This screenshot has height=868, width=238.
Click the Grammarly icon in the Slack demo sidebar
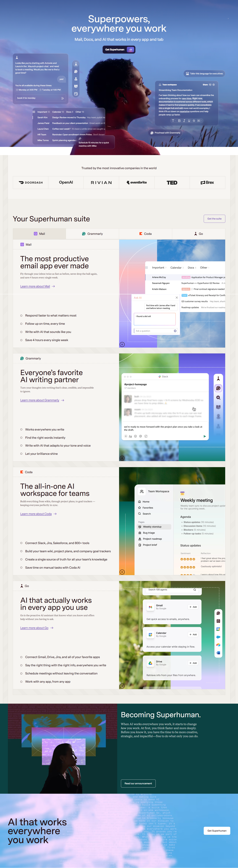click(x=218, y=388)
